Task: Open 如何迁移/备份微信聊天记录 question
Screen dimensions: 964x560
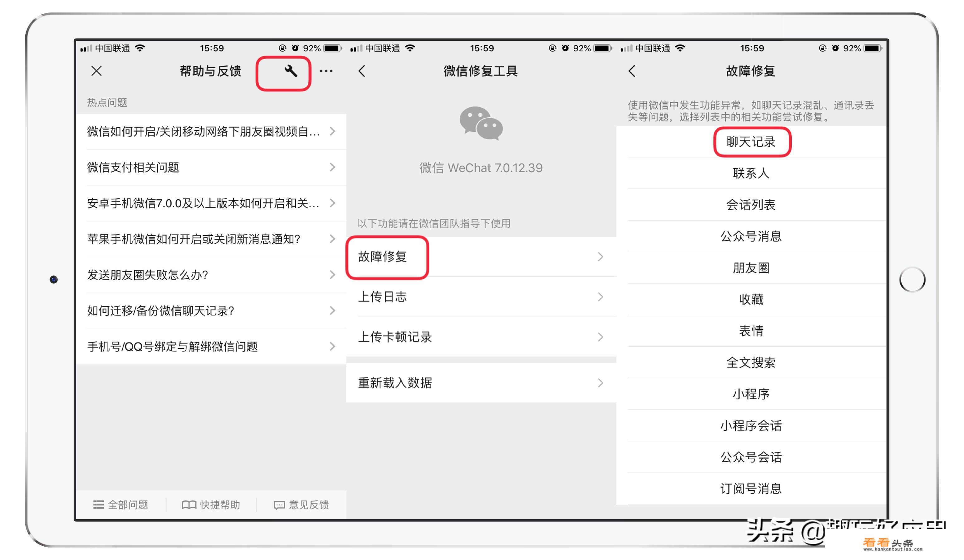Action: click(211, 311)
